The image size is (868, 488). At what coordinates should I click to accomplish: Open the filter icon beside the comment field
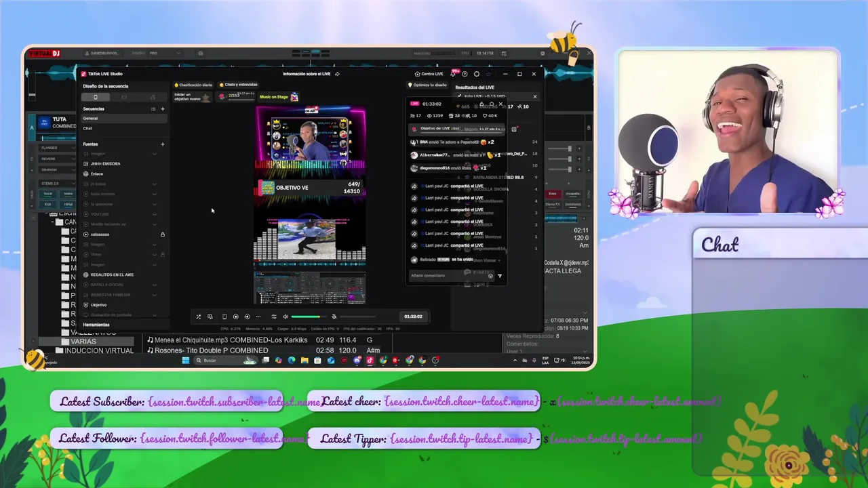click(x=500, y=276)
